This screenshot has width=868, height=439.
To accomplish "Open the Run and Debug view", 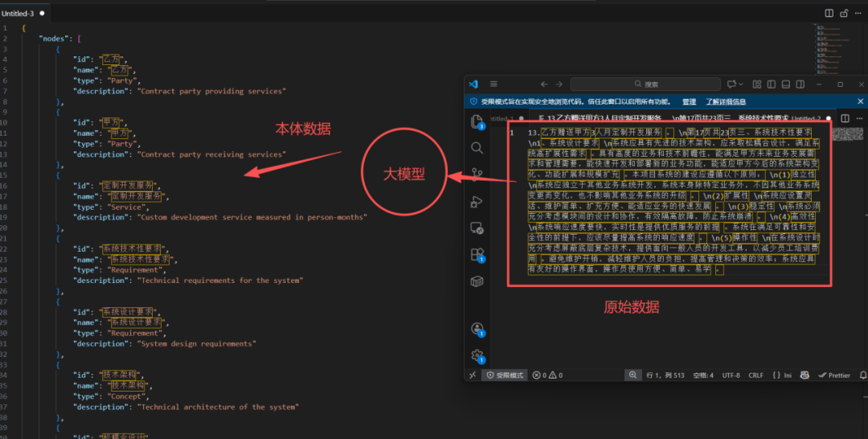I will (x=477, y=201).
